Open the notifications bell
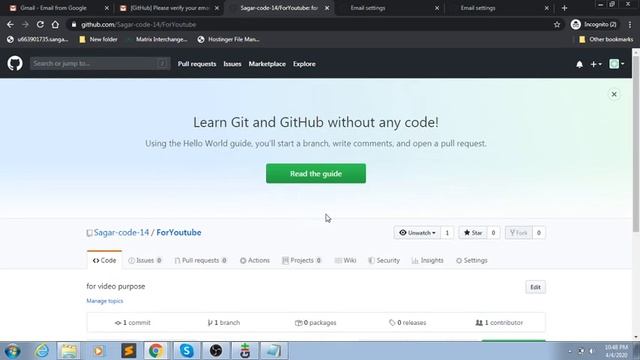640x360 pixels. click(579, 64)
